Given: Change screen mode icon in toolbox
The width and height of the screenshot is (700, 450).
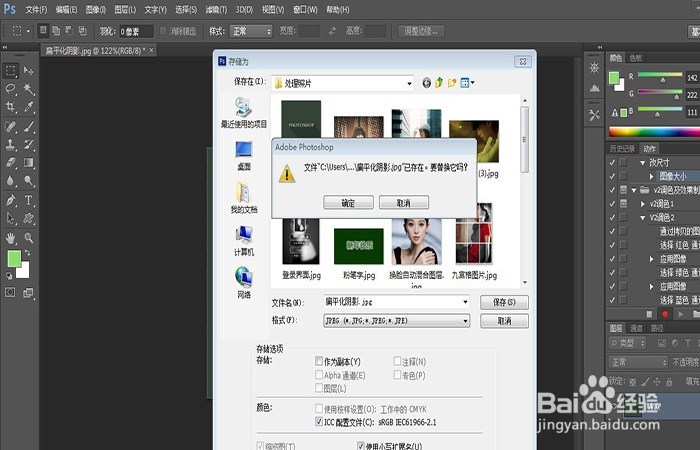Looking at the screenshot, I should (x=28, y=293).
